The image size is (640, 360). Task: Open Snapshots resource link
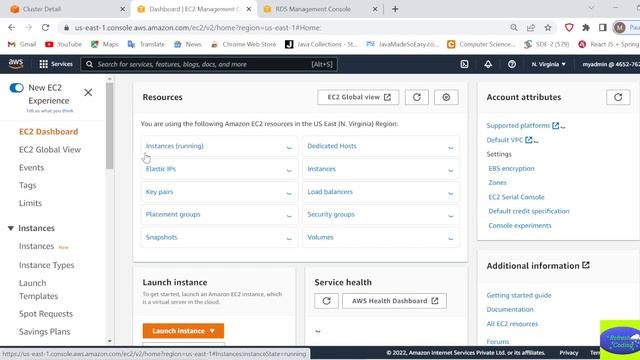click(162, 237)
